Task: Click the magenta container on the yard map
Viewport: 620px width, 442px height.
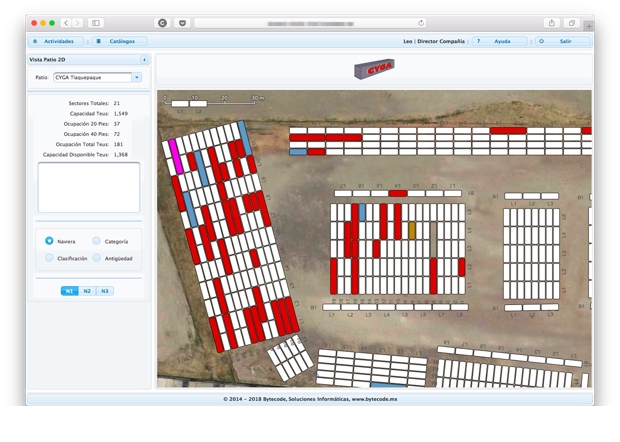Action: pyautogui.click(x=175, y=157)
